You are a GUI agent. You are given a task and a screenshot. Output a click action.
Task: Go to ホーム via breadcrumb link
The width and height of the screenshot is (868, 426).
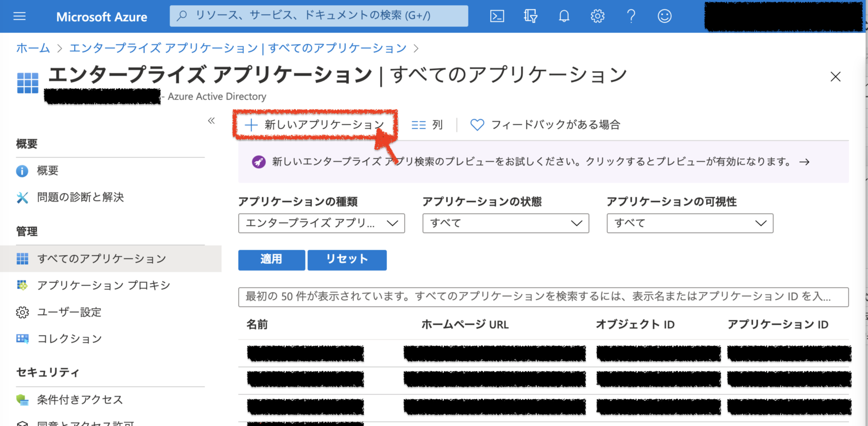[x=32, y=48]
